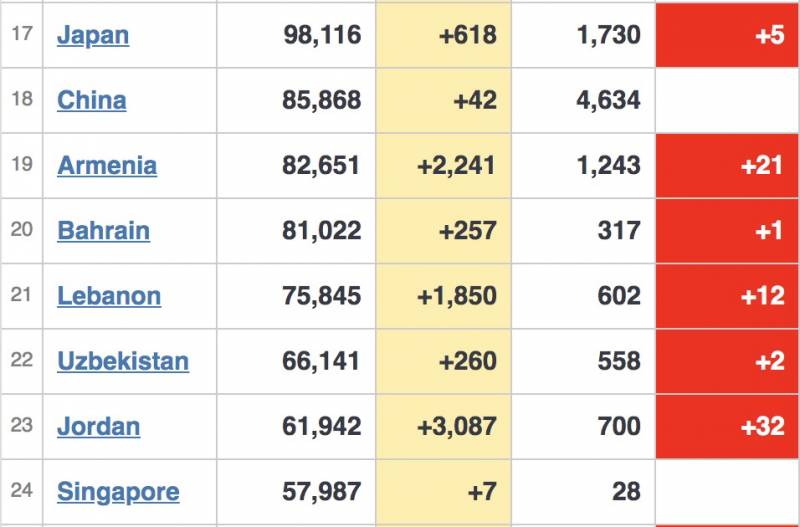Image resolution: width=800 pixels, height=527 pixels.
Task: Open the Uzbekistan country link
Action: [x=123, y=361]
